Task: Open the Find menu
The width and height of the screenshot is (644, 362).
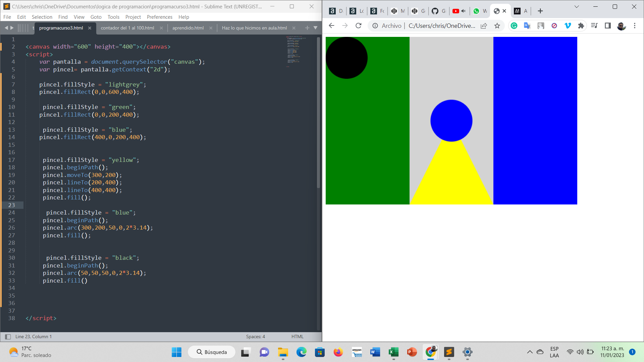Action: [63, 17]
